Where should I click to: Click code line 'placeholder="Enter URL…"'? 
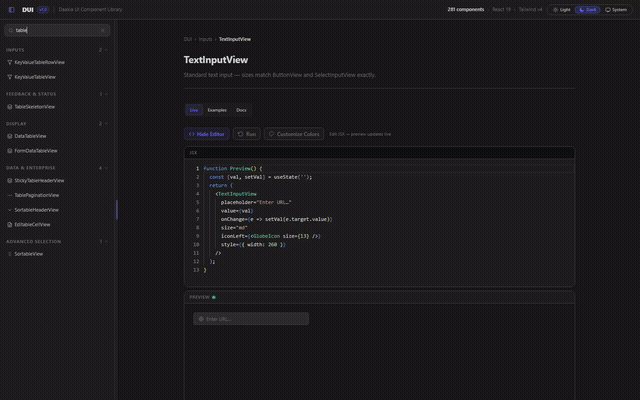(x=256, y=202)
